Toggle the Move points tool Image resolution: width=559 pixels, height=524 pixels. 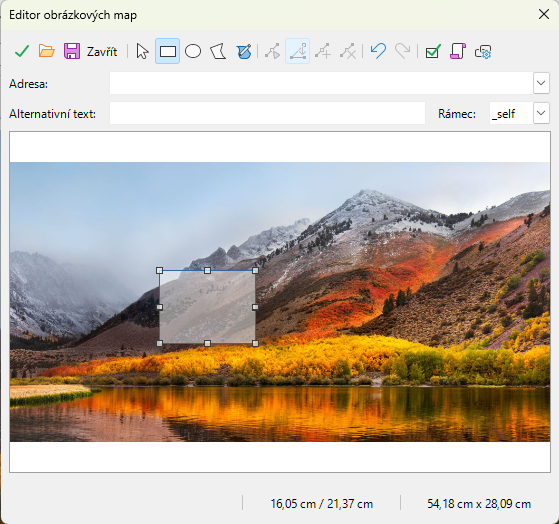click(x=298, y=51)
